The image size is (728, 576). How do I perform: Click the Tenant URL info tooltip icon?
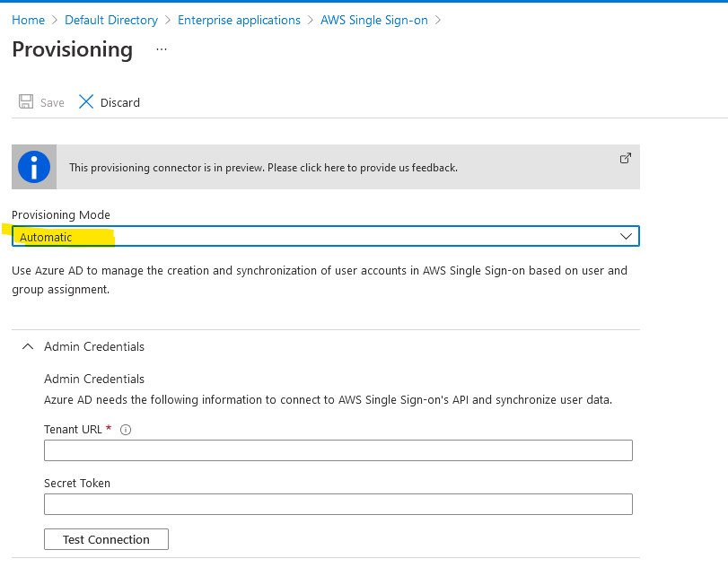pos(126,430)
